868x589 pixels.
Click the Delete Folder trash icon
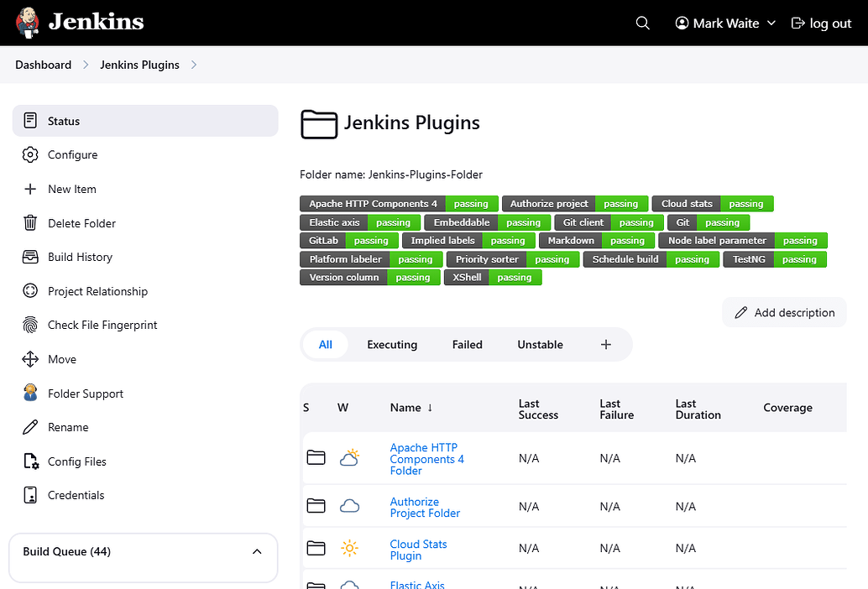(29, 222)
